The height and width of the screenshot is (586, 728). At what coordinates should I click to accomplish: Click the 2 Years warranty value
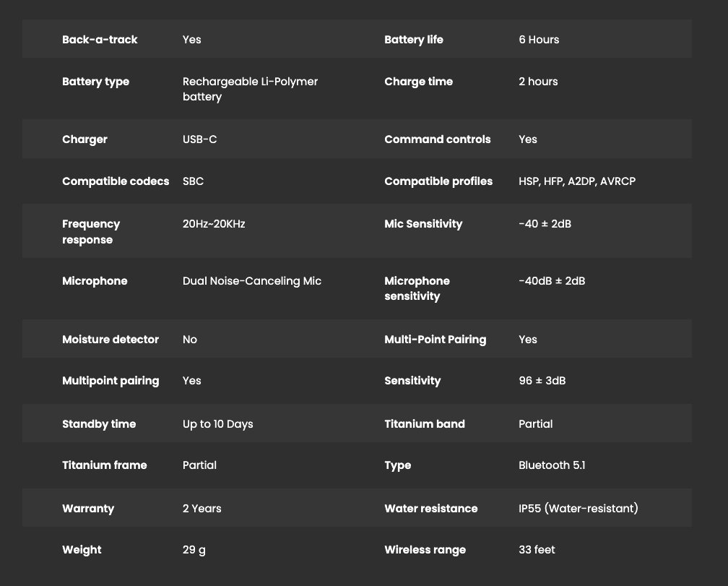202,509
